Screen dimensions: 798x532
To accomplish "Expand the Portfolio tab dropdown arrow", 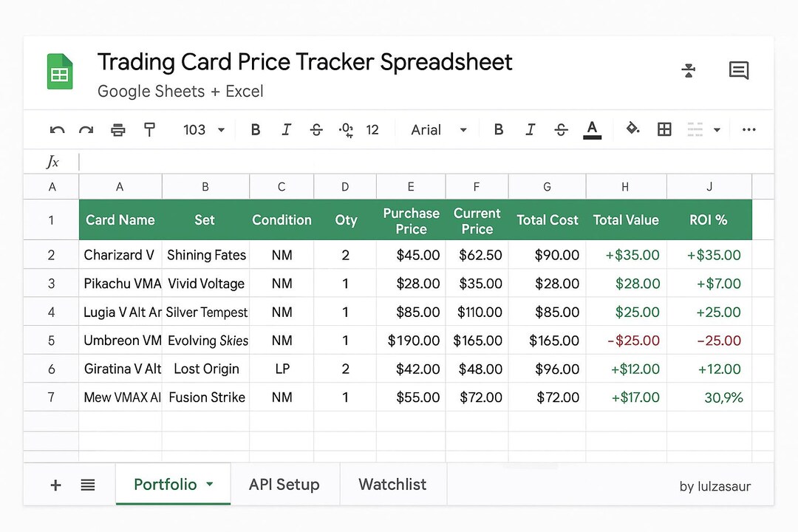I will [210, 484].
